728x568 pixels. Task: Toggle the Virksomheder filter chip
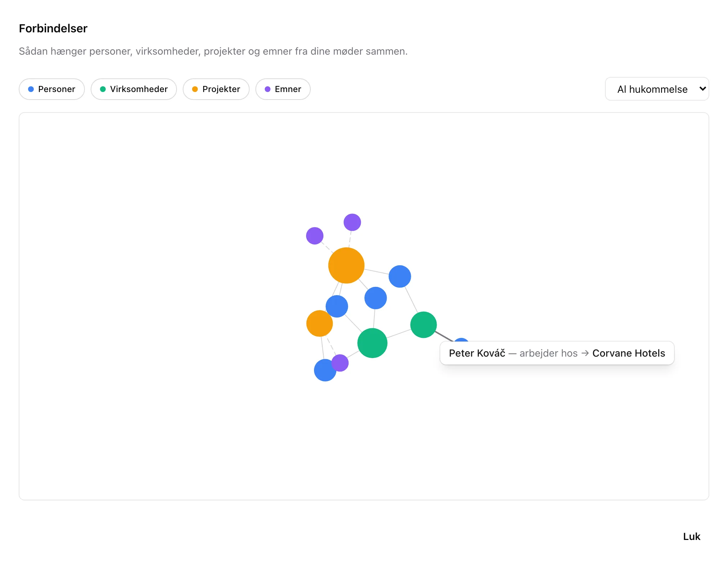(134, 89)
